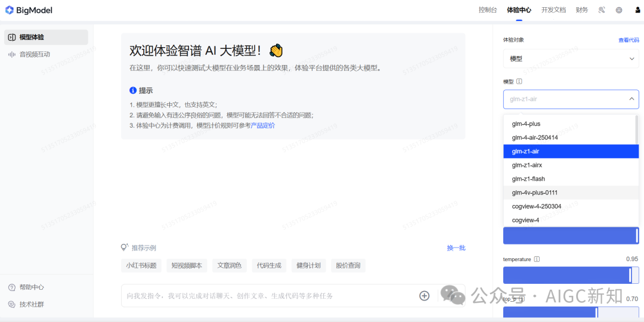Screen dimensions: 644x322
Task: Collapse the glm-z1-air model dropdown
Action: pyautogui.click(x=571, y=99)
